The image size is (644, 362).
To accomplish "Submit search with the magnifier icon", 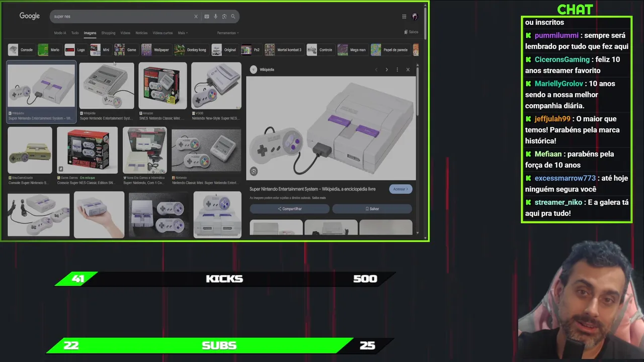I will click(x=233, y=17).
